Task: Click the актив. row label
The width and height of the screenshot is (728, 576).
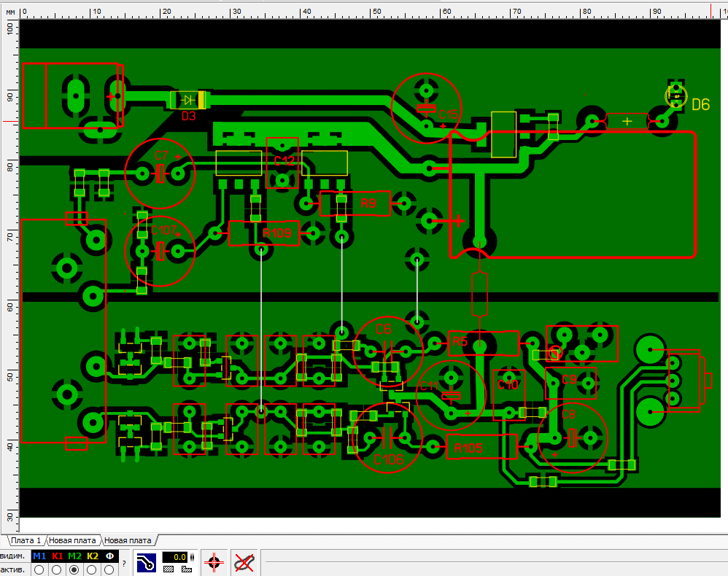Action: pyautogui.click(x=13, y=569)
